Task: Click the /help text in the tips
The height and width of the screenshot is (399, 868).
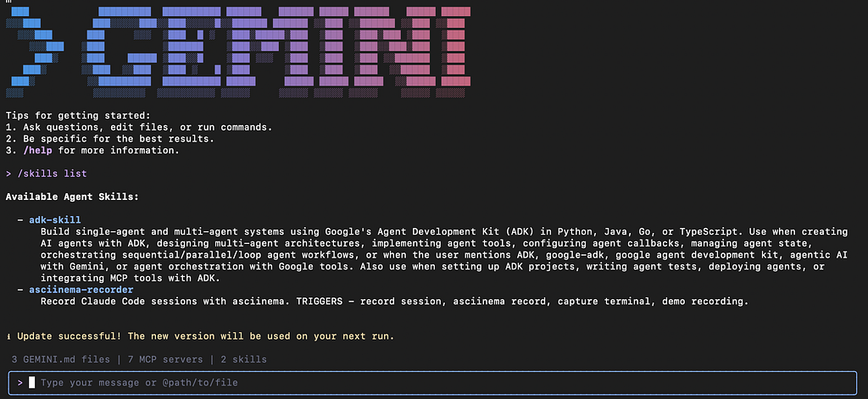Action: click(x=37, y=151)
